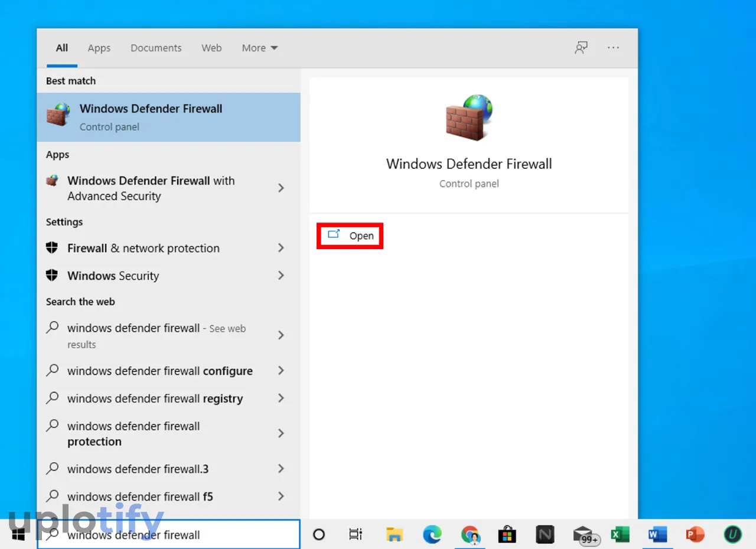
Task: Select suggestion 'windows defender firewall protection'
Action: [133, 434]
